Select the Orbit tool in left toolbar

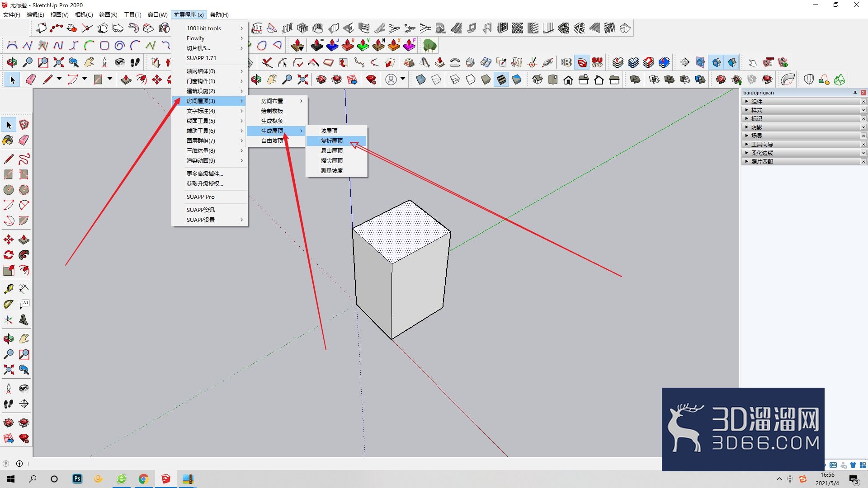(x=8, y=338)
